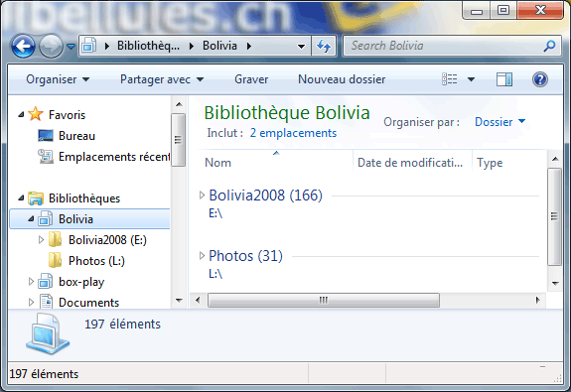The image size is (571, 392).
Task: Open the Partager avec menu
Action: pyautogui.click(x=162, y=79)
